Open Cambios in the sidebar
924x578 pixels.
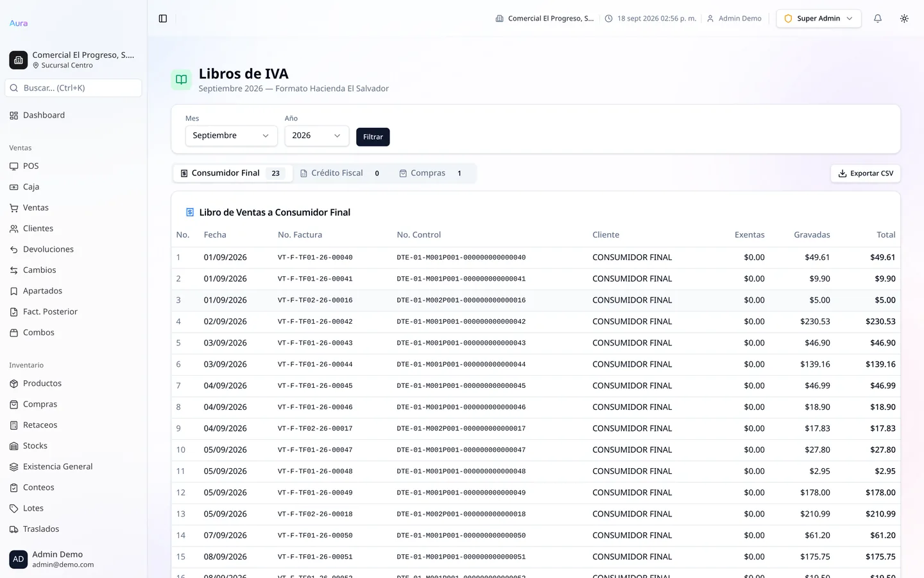73,270
